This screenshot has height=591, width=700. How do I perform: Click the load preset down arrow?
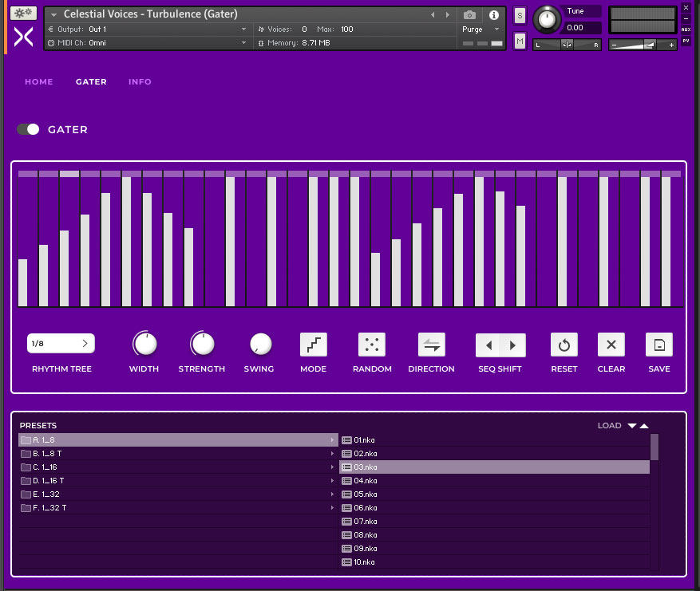click(631, 426)
